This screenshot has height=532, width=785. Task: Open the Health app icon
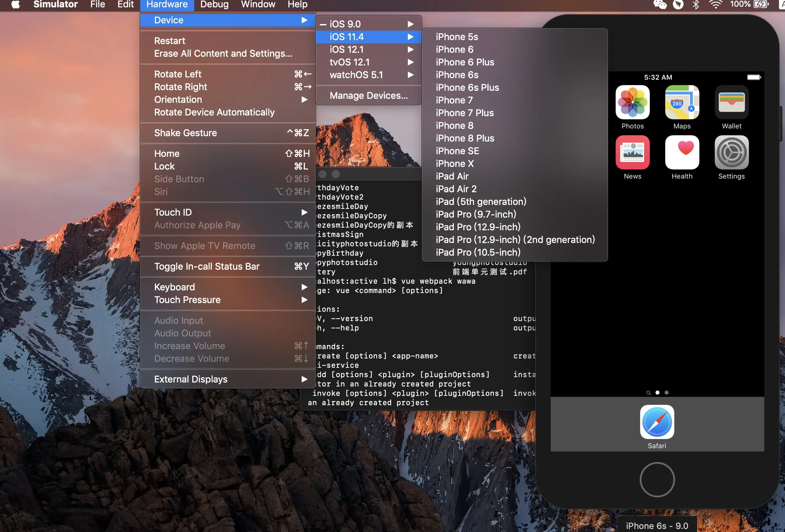(682, 152)
